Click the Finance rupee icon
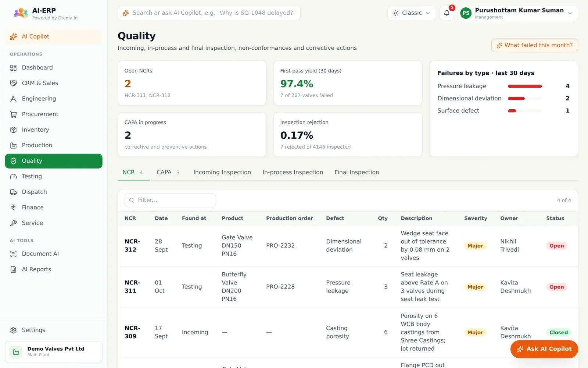The width and height of the screenshot is (588, 368). coord(14,208)
